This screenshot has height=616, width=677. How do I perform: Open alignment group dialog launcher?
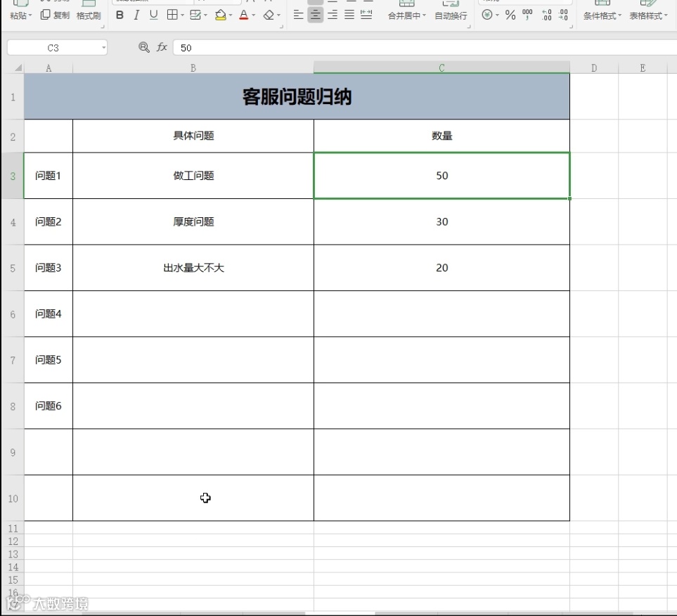(470, 27)
